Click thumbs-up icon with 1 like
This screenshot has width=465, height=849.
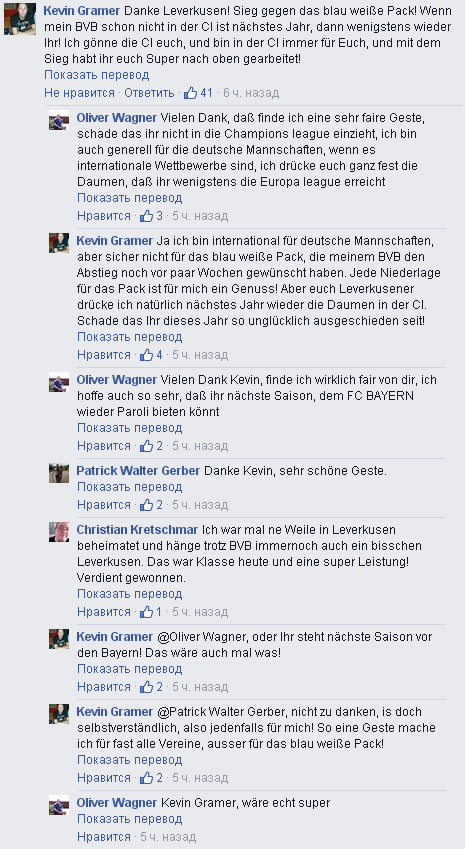coord(147,612)
